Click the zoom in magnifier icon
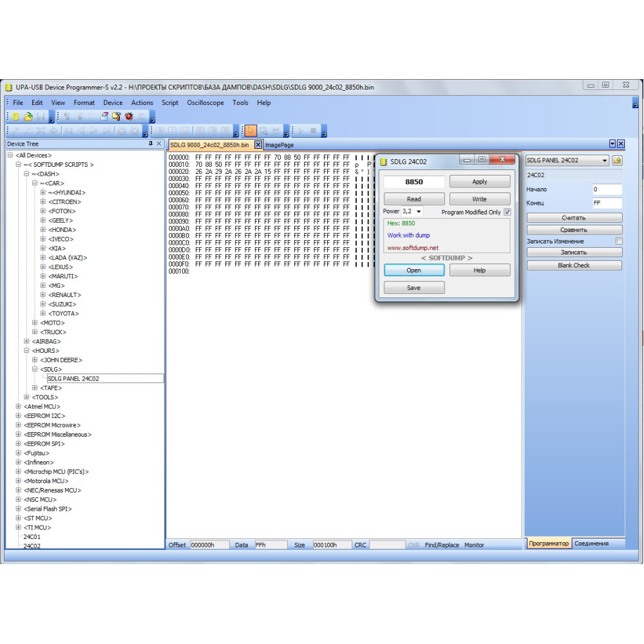The image size is (644, 644). (x=15, y=131)
